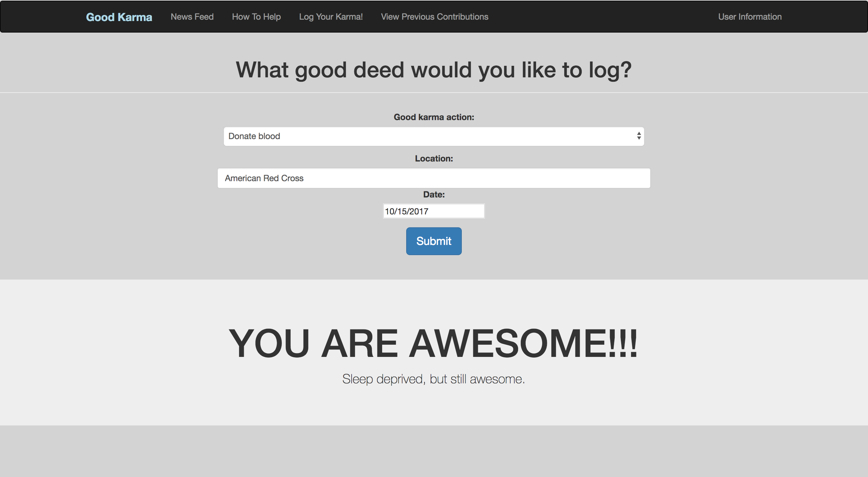Screen dimensions: 868x477
Task: Click the YOU ARE AWESOME!!! banner text
Action: click(433, 343)
